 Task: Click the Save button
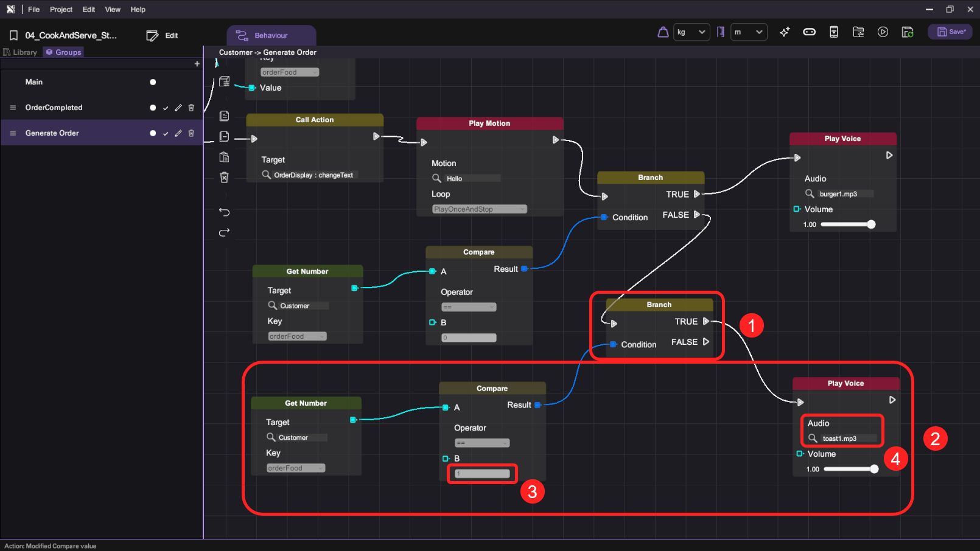point(950,32)
